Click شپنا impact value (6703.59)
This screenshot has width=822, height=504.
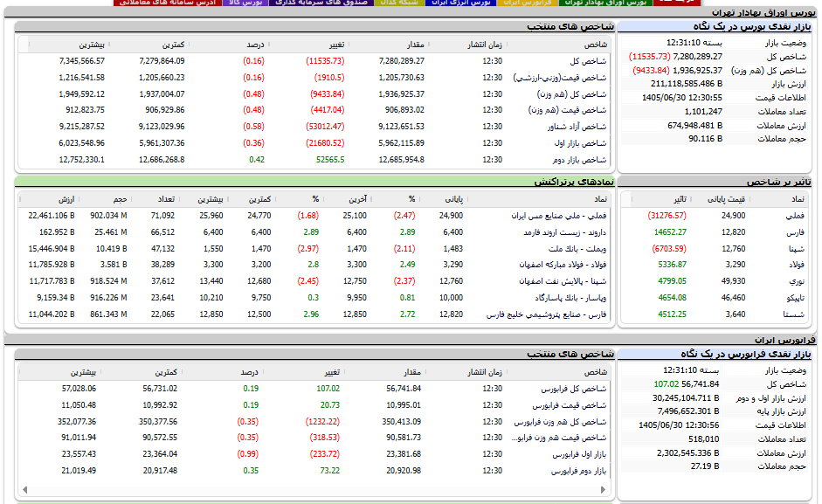pos(669,249)
